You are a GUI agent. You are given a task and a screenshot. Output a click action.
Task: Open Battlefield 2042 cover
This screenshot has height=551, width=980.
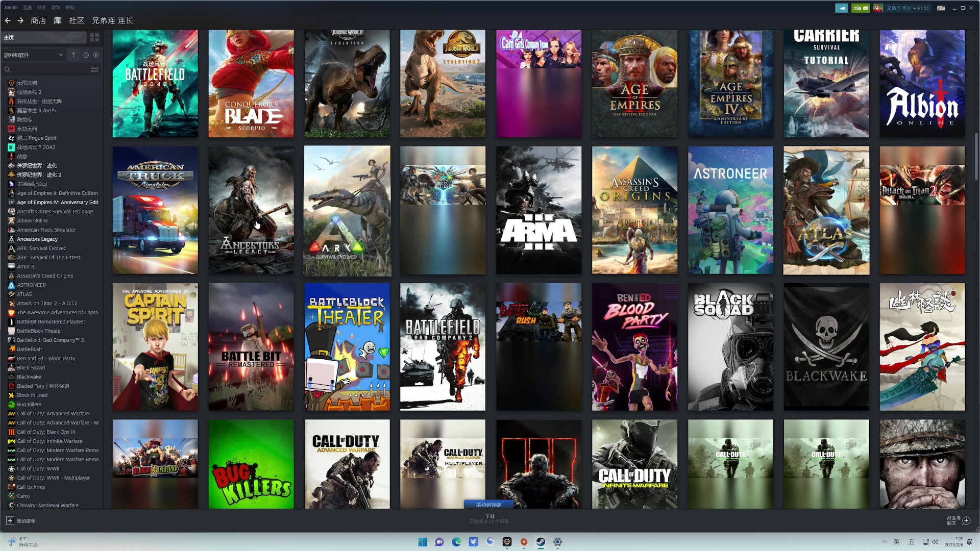click(155, 83)
